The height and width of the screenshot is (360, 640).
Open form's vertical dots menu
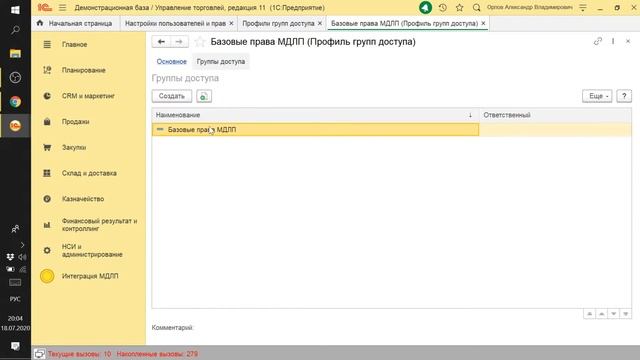[613, 41]
